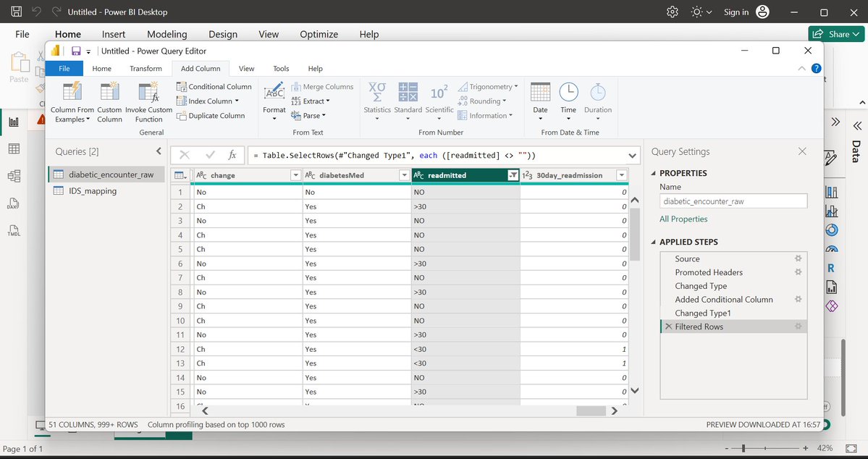Switch to the View tab in Query Editor
Viewport: 868px width, 459px height.
click(x=246, y=69)
